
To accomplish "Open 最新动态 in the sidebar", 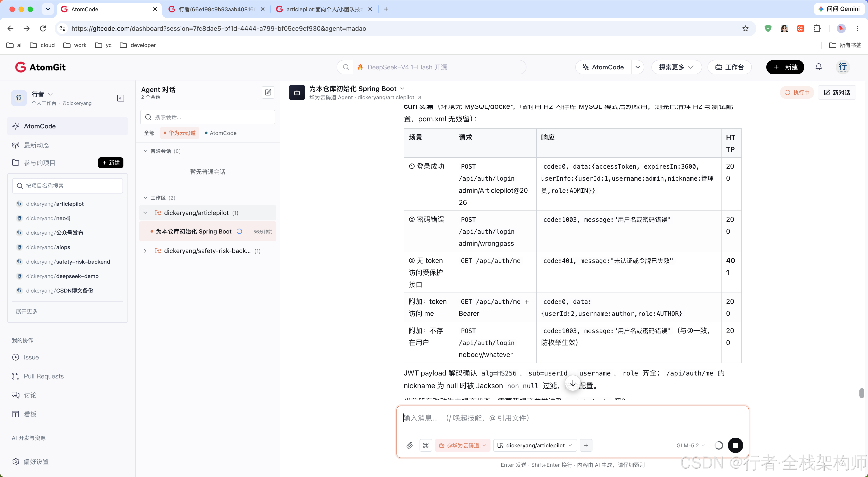I will click(x=36, y=145).
